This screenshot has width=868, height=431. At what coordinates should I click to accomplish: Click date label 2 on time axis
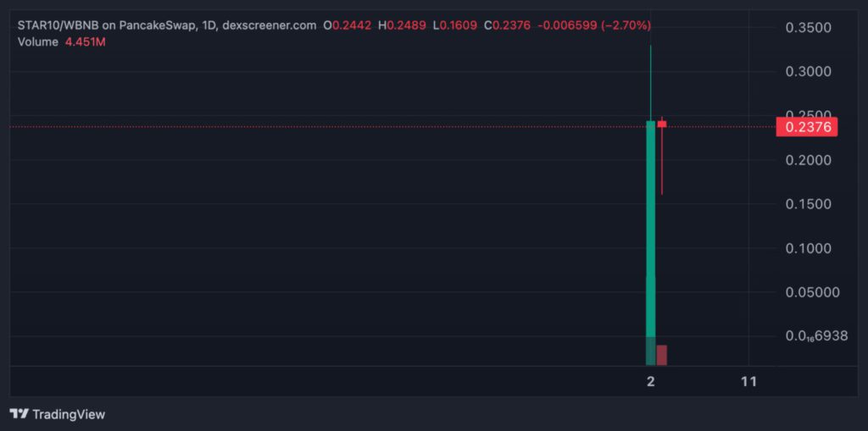point(650,382)
